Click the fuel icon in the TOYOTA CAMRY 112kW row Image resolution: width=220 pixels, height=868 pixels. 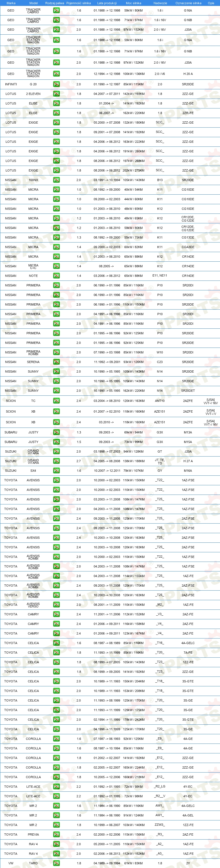click(56, 614)
